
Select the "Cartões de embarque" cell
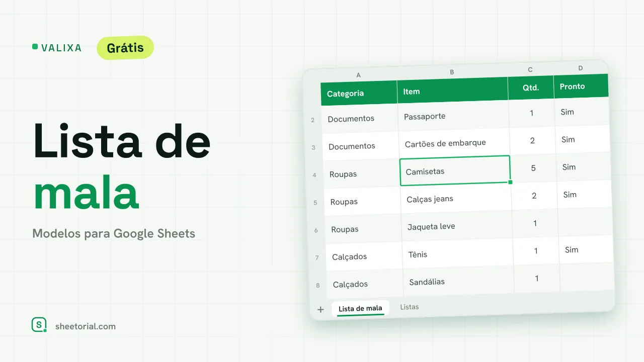(454, 143)
